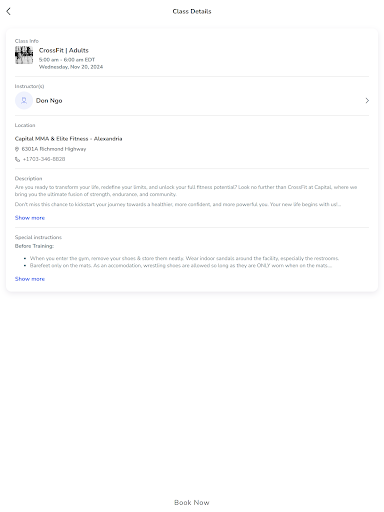
Task: Tap the location pin icon
Action: coord(17,149)
